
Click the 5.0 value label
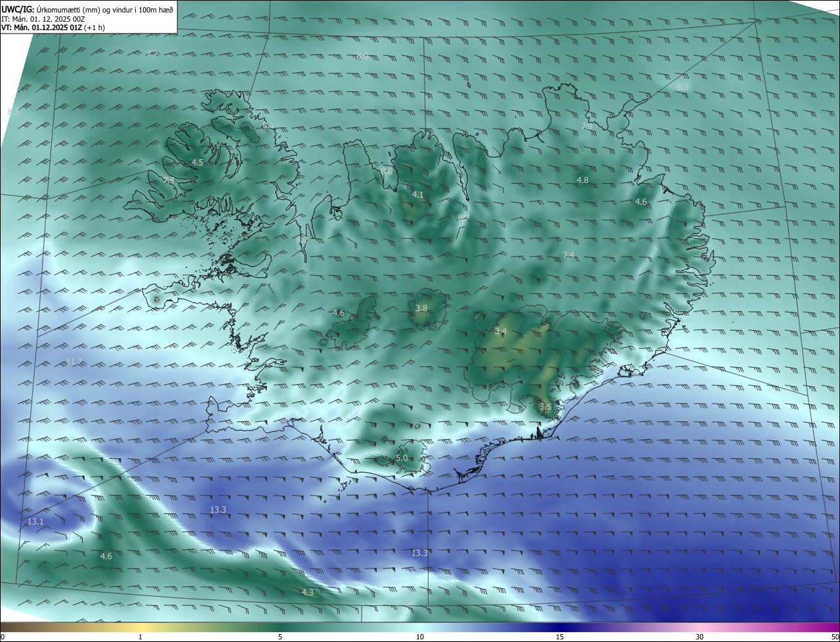[x=402, y=458]
